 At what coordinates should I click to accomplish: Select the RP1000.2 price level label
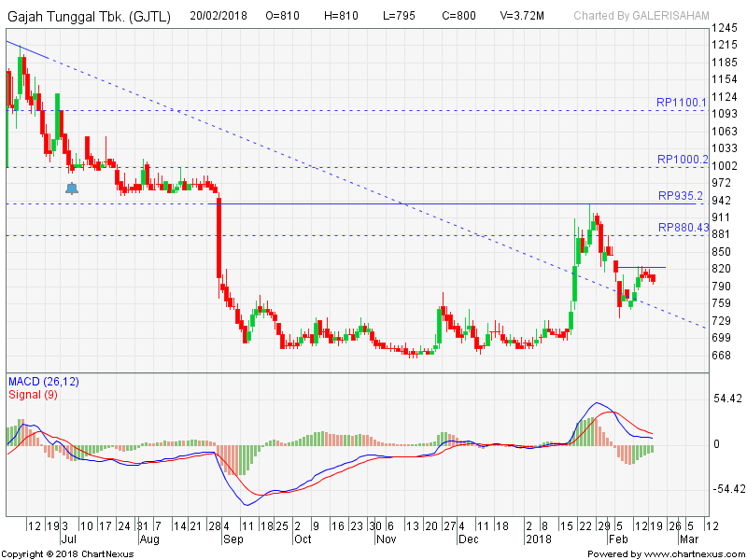[682, 160]
